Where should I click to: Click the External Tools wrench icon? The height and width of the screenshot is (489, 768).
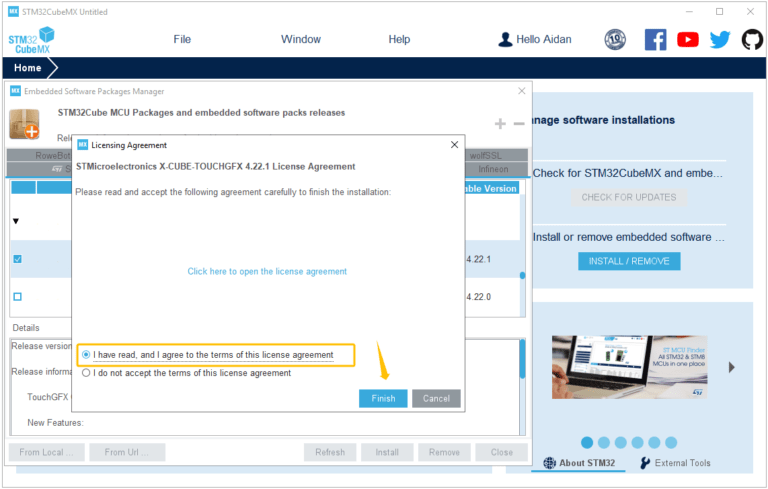click(x=645, y=463)
